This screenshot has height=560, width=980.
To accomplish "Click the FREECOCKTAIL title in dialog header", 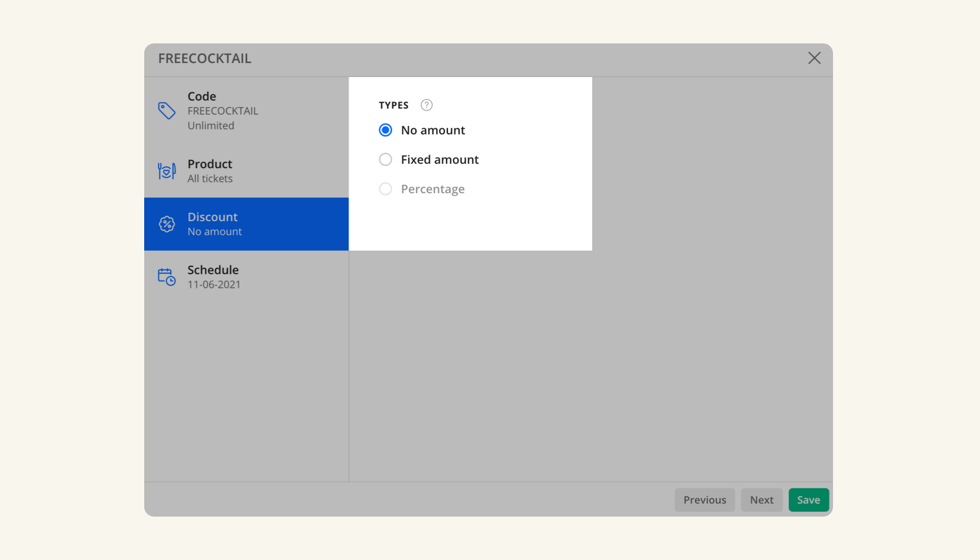I will point(204,59).
